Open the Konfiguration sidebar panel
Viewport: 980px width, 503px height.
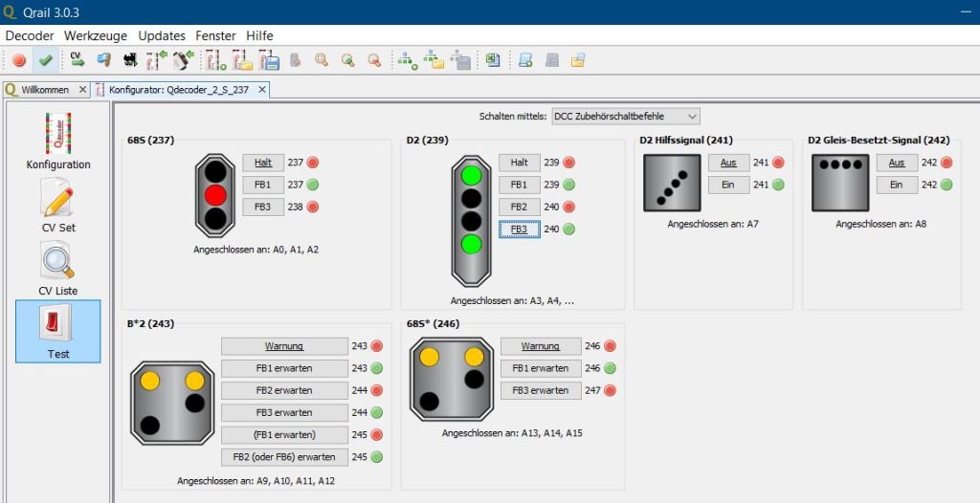58,142
